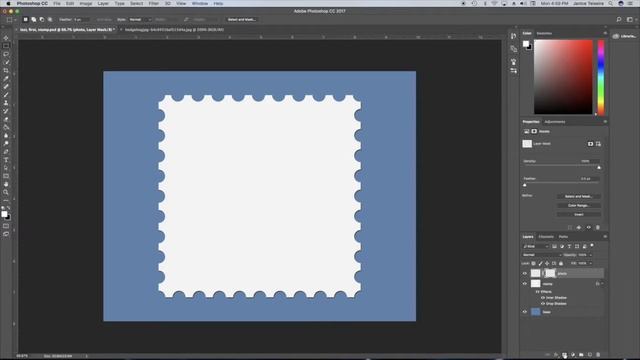Select the Brush tool
The image size is (640, 360).
pos(6,95)
